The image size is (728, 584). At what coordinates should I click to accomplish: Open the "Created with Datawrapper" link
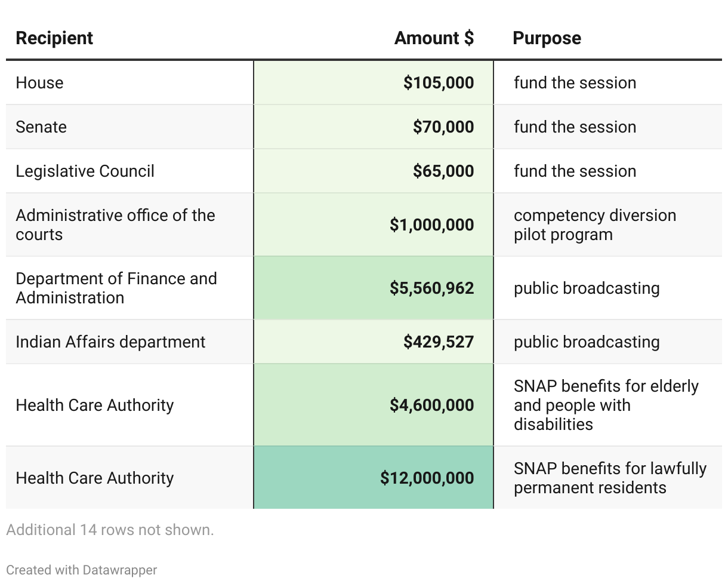tap(82, 570)
